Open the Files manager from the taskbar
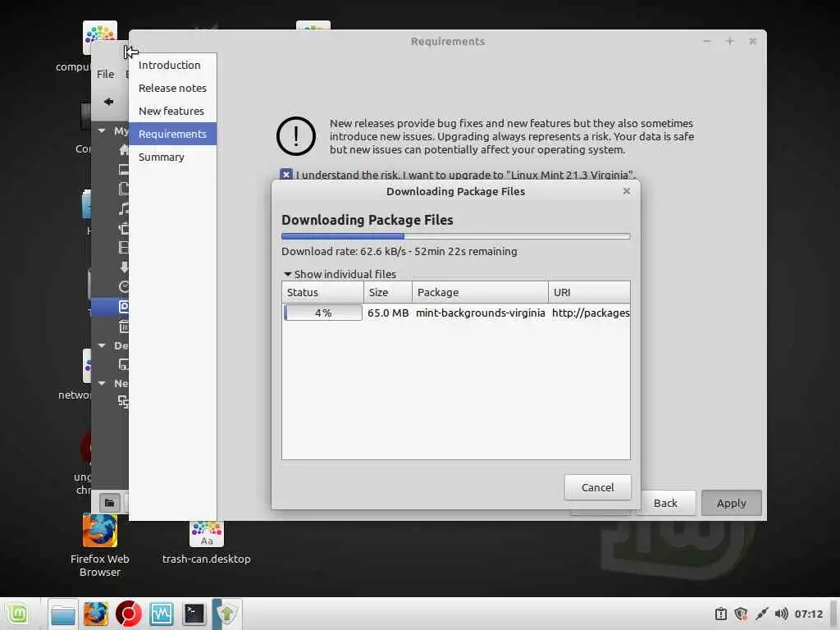 click(x=62, y=614)
